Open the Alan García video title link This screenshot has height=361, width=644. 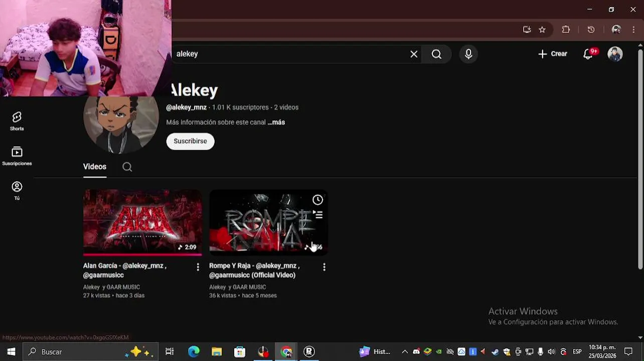coord(125,270)
